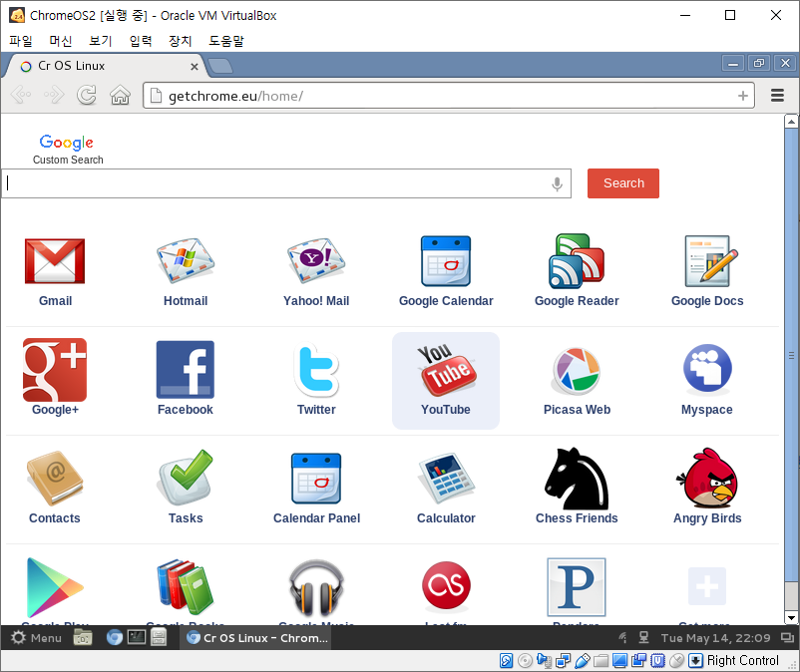Click the Google Custom Search input field
This screenshot has width=800, height=672.
tap(285, 183)
